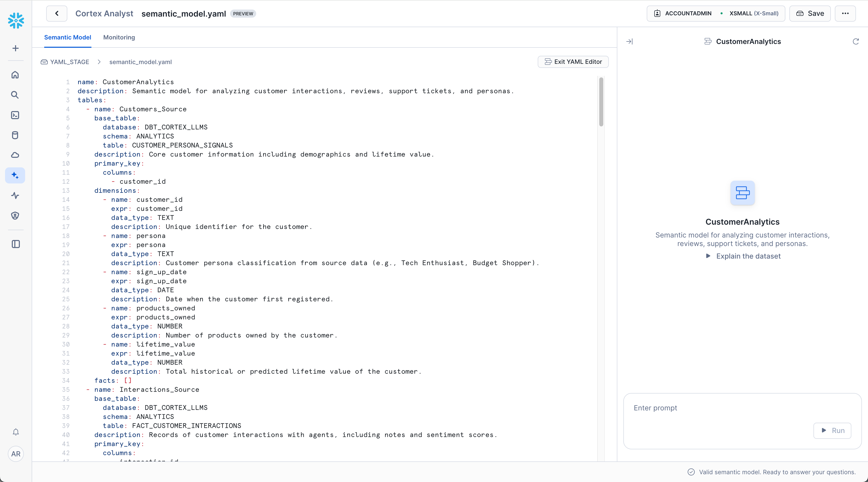The width and height of the screenshot is (868, 482).
Task: Click the Exit YAML Editor button
Action: click(x=573, y=62)
